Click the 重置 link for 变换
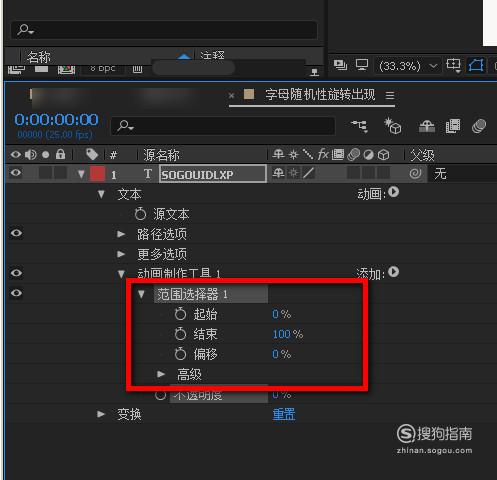The width and height of the screenshot is (497, 480). [284, 414]
